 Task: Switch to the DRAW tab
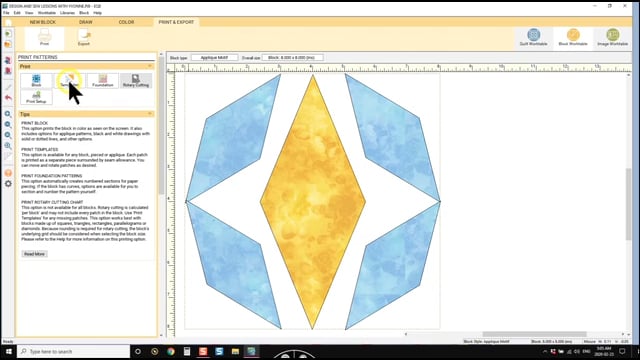pyautogui.click(x=85, y=22)
